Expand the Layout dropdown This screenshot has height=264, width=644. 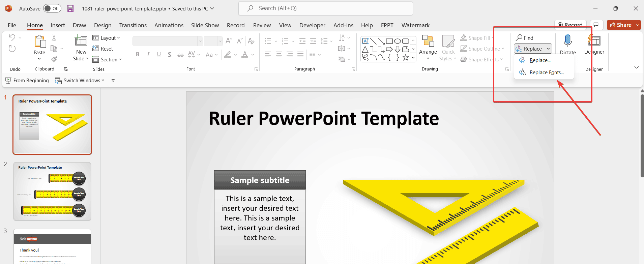[x=106, y=38]
